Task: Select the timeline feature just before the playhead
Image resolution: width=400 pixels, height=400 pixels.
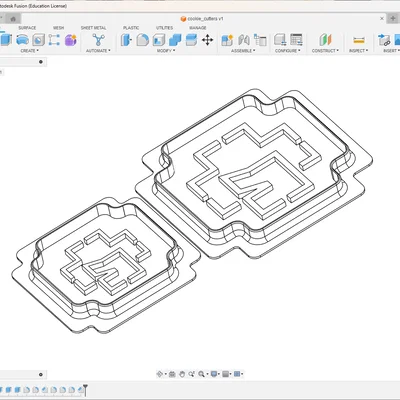Action: 80,389
